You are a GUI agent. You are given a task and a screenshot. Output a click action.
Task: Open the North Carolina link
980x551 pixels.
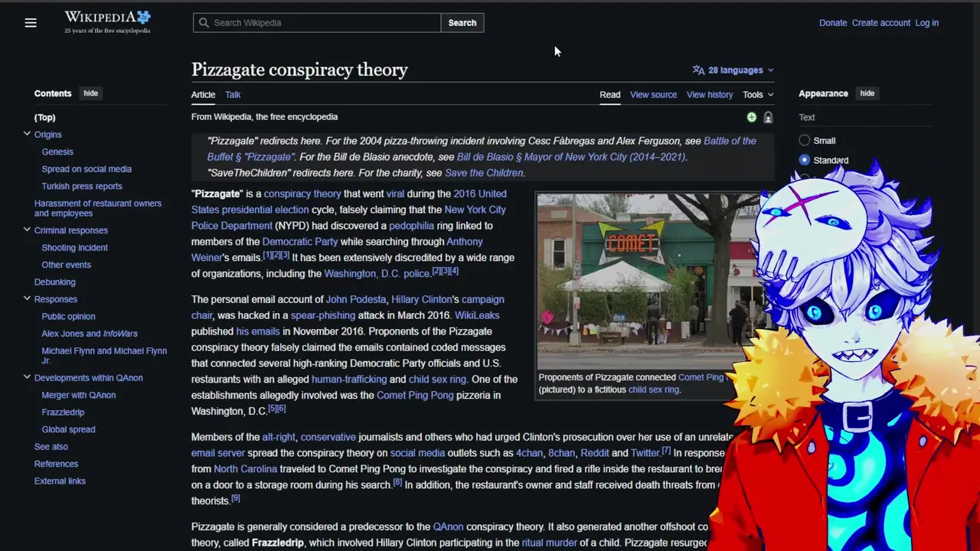coord(245,469)
